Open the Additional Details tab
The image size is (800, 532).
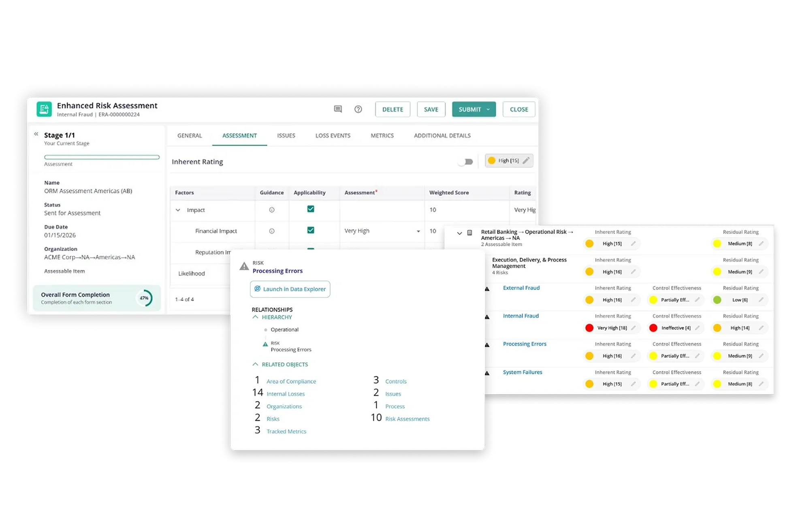[x=442, y=135]
